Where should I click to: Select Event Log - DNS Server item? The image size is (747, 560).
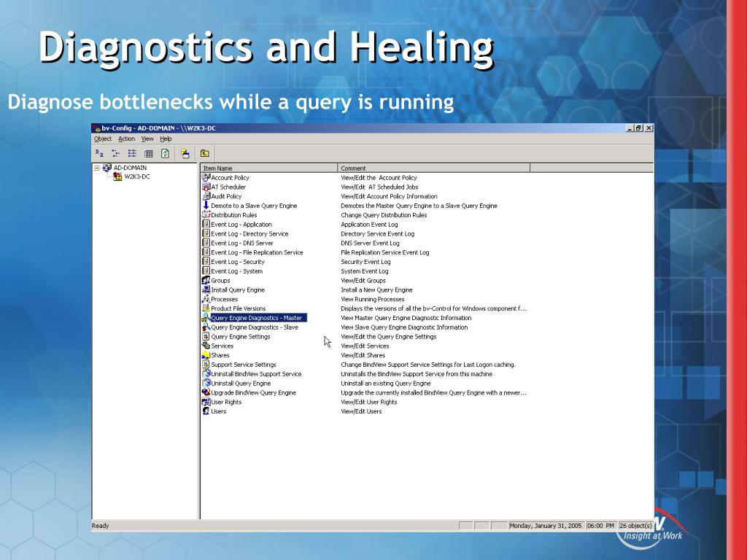(242, 243)
